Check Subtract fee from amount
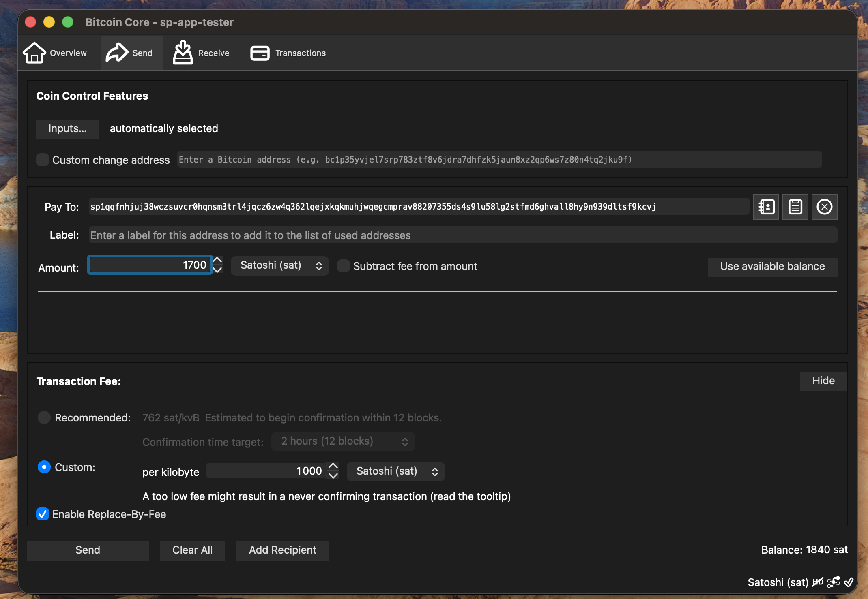The image size is (868, 599). [x=344, y=266]
